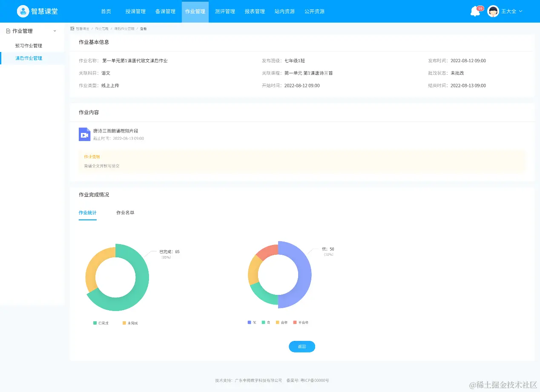This screenshot has width=540, height=392.
Task: Click the red 99 notification badge
Action: pos(480,9)
